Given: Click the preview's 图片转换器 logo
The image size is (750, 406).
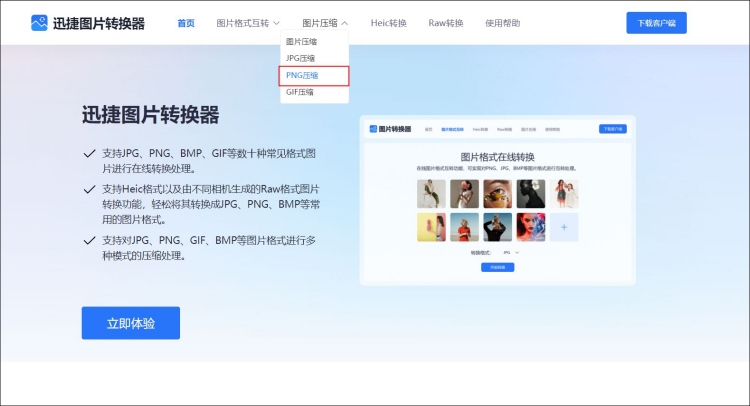Looking at the screenshot, I should (x=390, y=129).
